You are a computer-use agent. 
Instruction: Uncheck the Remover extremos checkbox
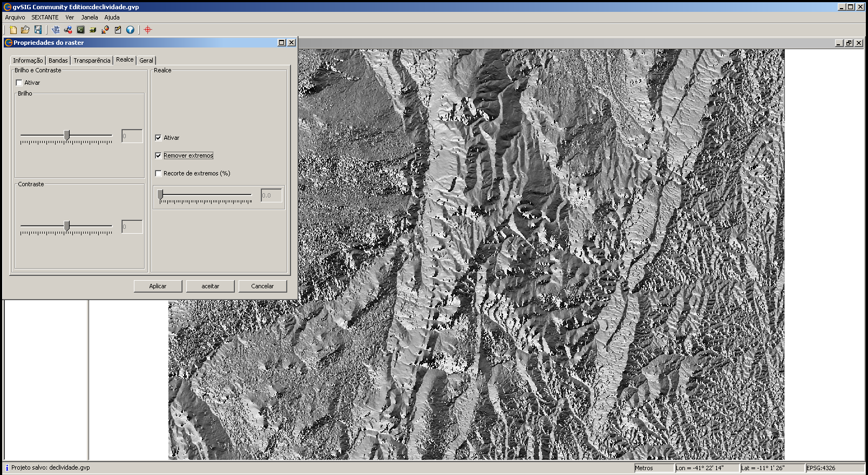point(158,155)
